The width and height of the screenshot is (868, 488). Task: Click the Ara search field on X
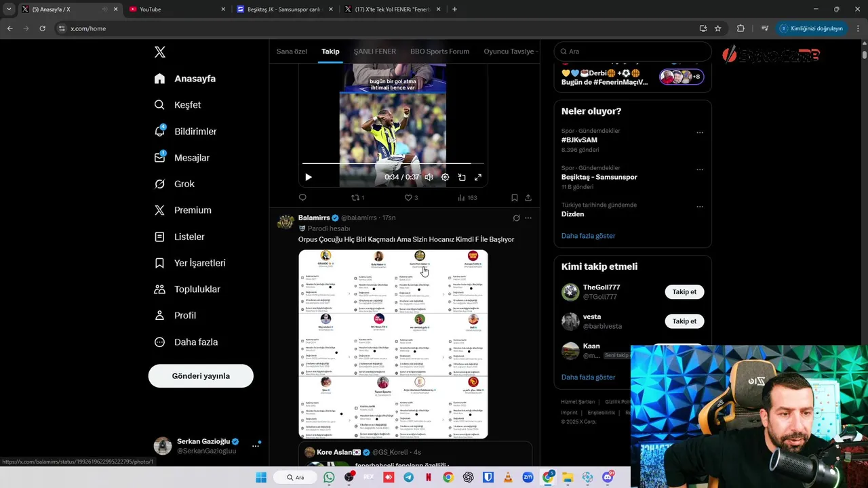click(x=633, y=52)
